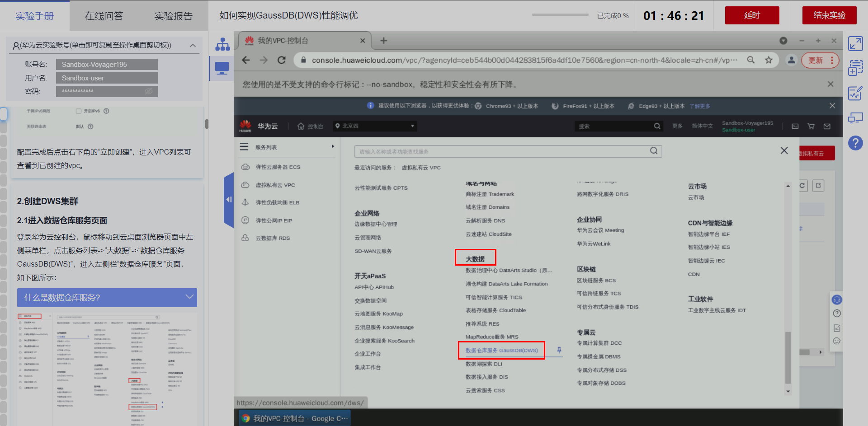Open MapReduce服务 MRS link
The width and height of the screenshot is (868, 426).
[492, 337]
